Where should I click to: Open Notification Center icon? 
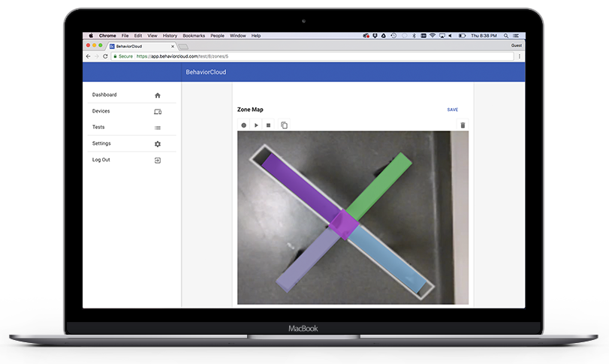pos(516,36)
